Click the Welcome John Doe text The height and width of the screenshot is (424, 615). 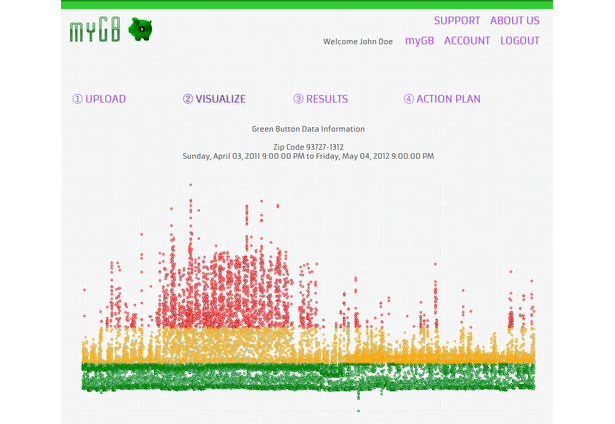358,42
